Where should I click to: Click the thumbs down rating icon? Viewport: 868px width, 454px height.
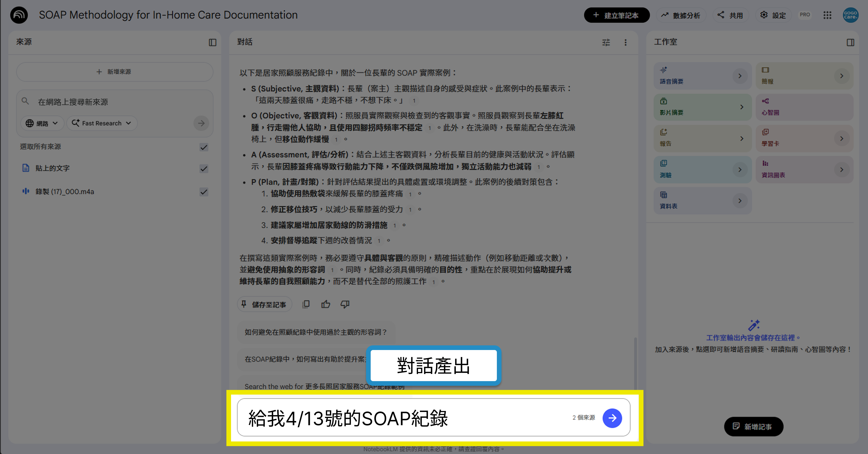[x=345, y=304]
